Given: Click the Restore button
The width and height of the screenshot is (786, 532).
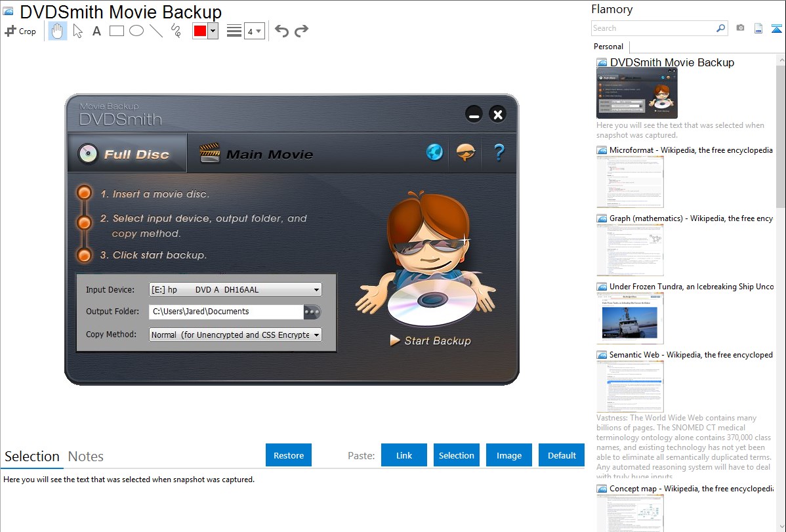Looking at the screenshot, I should [x=289, y=455].
